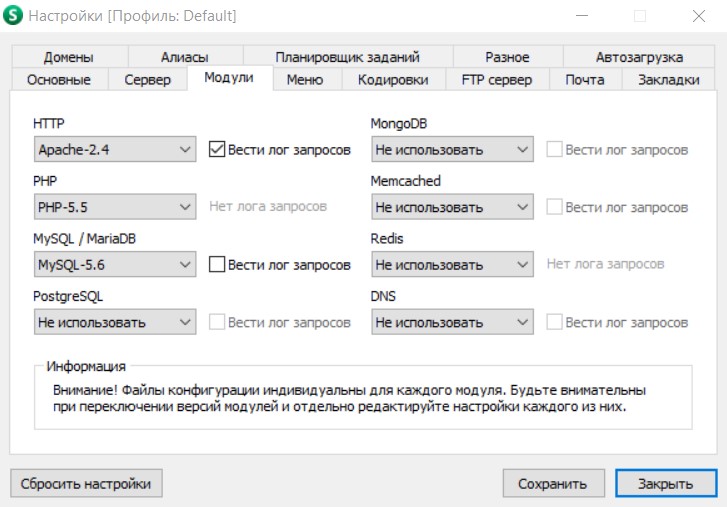Enable HTTP request logging checkbox
727x507 pixels.
(217, 150)
